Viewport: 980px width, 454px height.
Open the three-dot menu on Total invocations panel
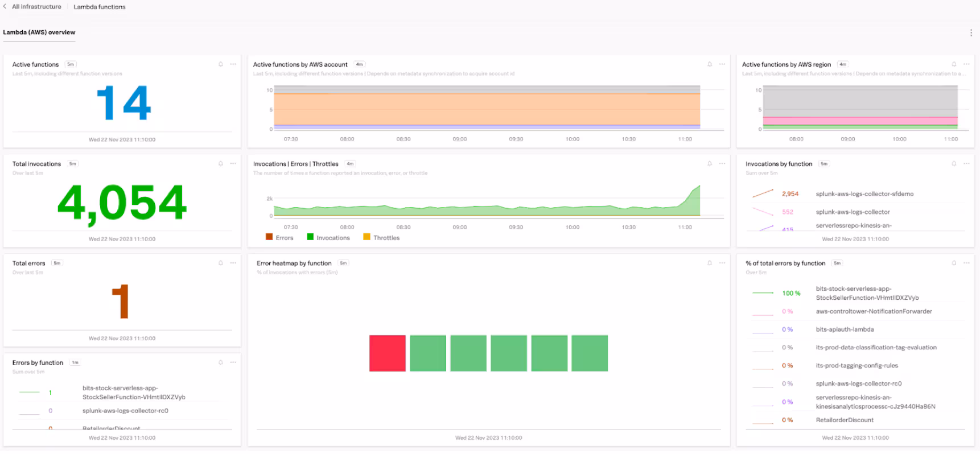tap(233, 164)
